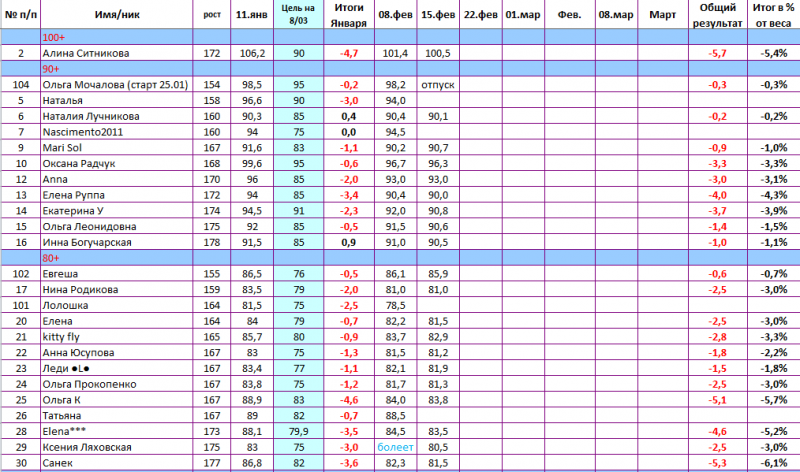The height and width of the screenshot is (472, 800).
Task: Select the 22.фев column header
Action: [x=482, y=16]
